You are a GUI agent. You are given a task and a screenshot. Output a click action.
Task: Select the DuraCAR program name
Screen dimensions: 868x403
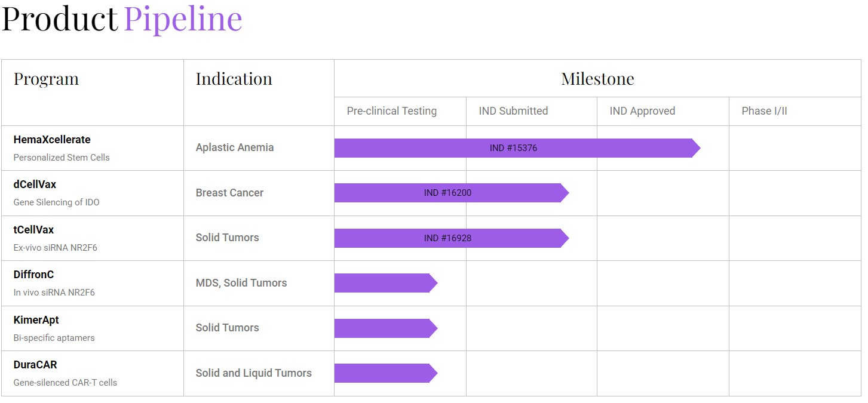35,365
